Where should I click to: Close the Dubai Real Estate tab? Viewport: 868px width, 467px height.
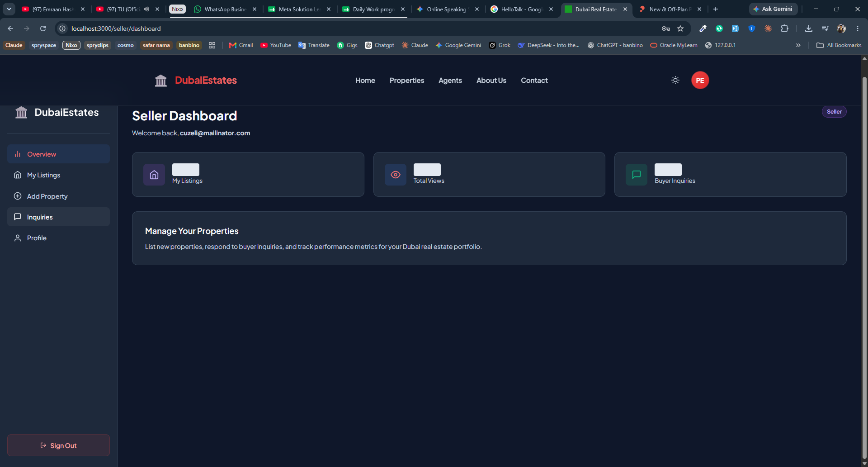click(625, 9)
